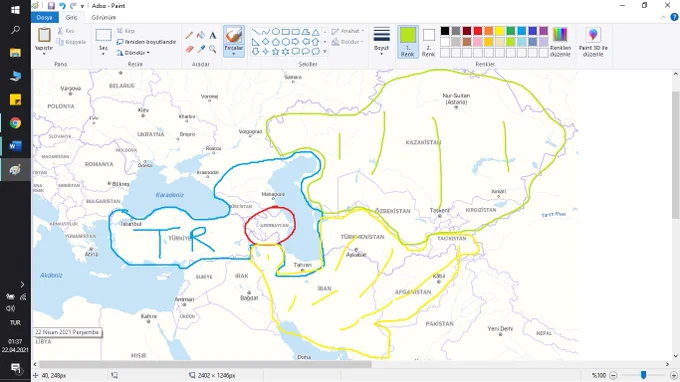Select the Color picker eyedropper tool

[201, 49]
